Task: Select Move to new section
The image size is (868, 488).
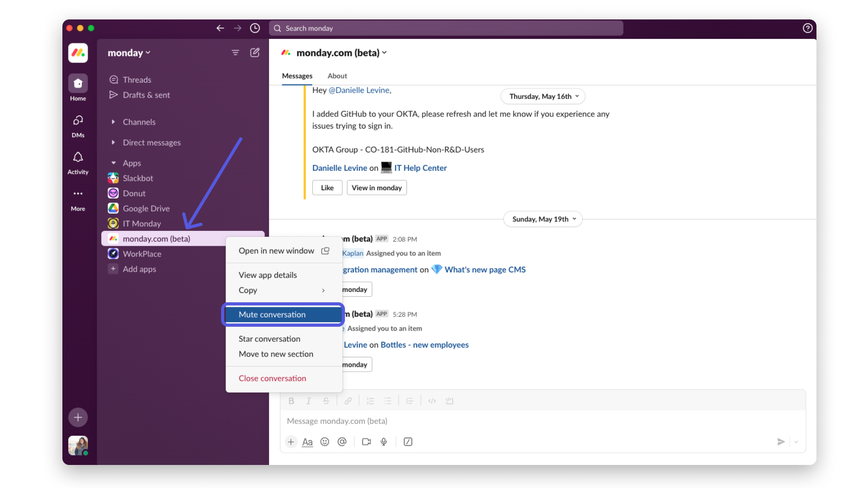Action: (x=284, y=354)
